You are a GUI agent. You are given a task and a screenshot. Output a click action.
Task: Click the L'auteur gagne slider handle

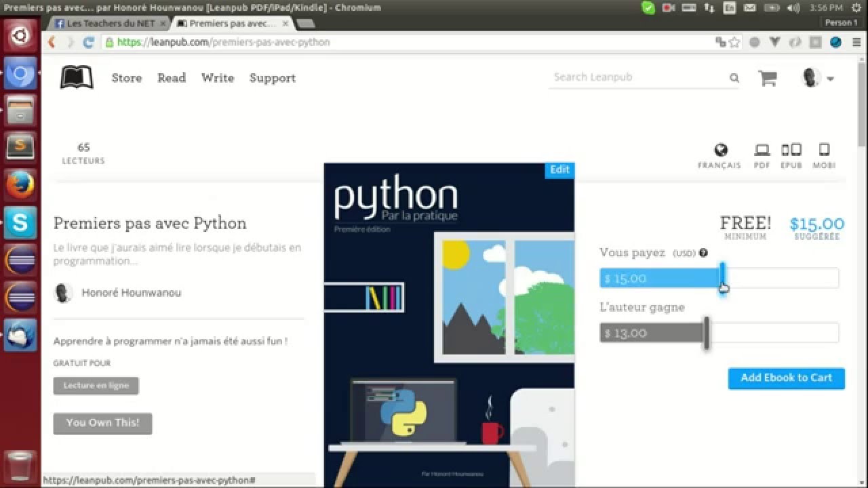tap(707, 333)
